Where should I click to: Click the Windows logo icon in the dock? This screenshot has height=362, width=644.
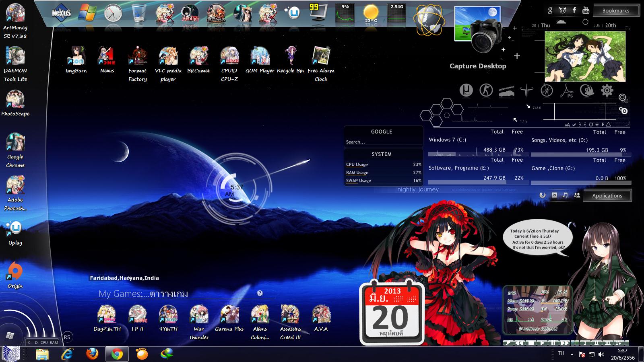pyautogui.click(x=87, y=13)
